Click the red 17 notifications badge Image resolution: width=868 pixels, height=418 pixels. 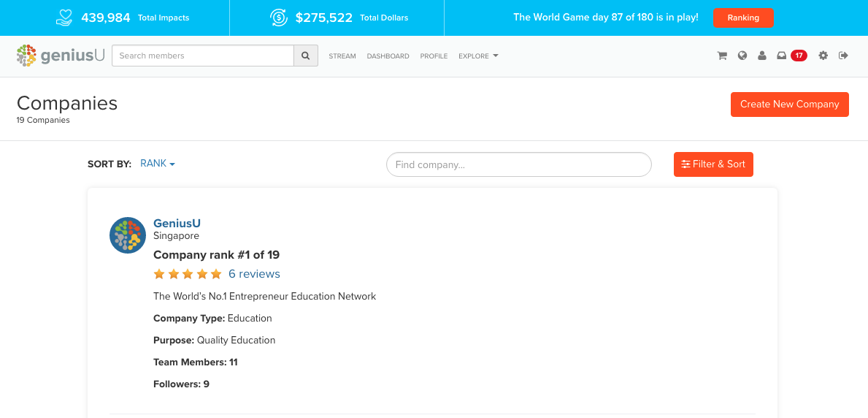799,56
